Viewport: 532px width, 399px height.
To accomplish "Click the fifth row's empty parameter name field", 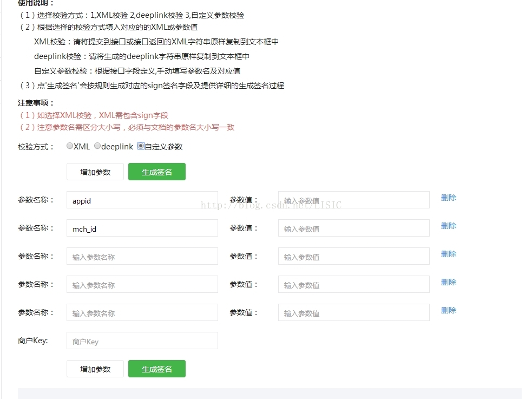I will click(x=142, y=312).
